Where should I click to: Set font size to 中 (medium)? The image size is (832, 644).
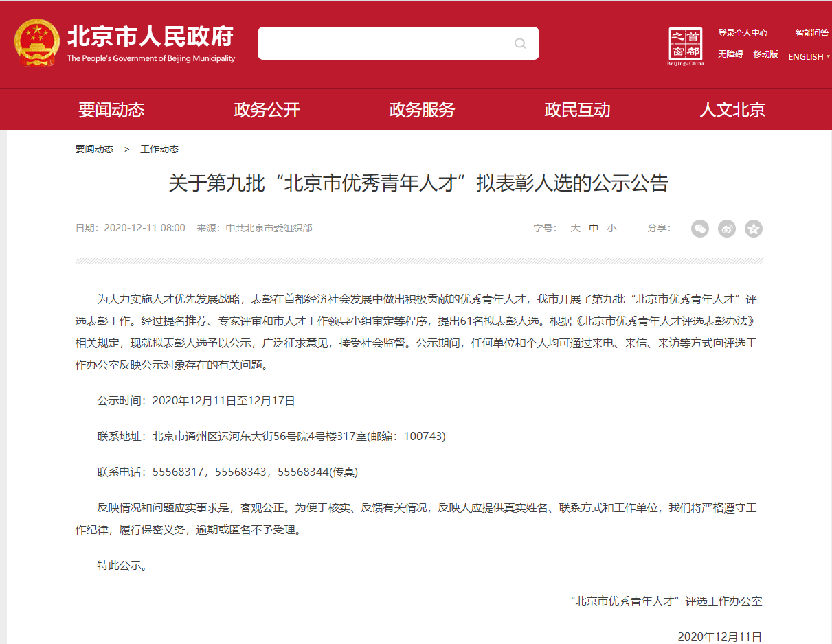click(x=594, y=229)
